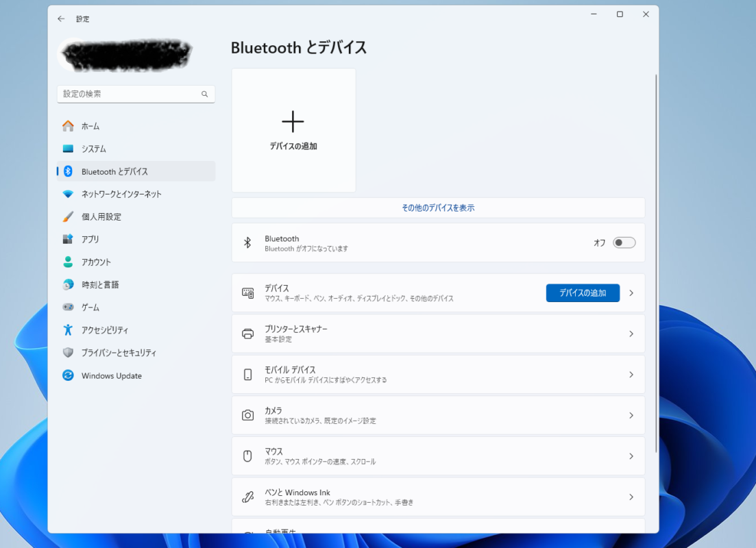The height and width of the screenshot is (548, 756).
Task: Click the ペンと Windows Ink pen icon
Action: tap(248, 497)
